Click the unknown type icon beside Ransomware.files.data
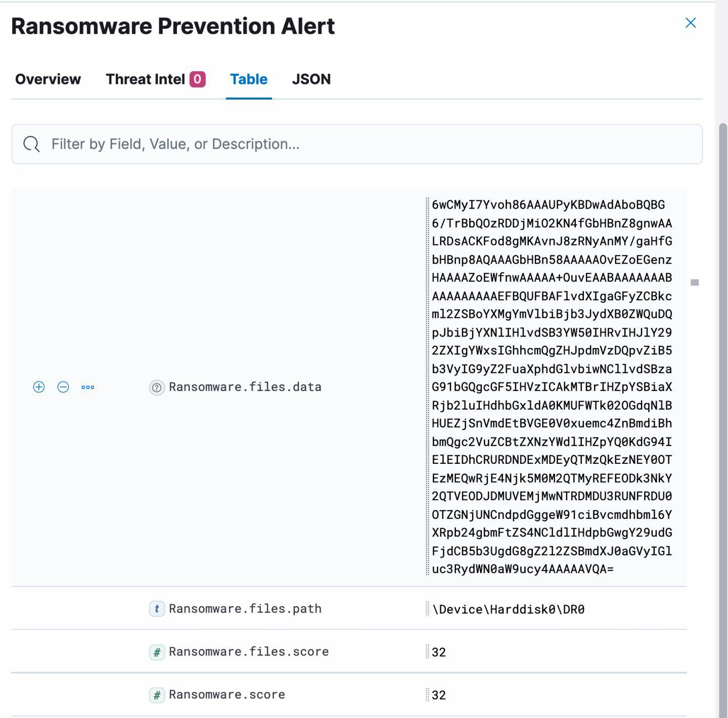This screenshot has width=728, height=718. point(157,388)
